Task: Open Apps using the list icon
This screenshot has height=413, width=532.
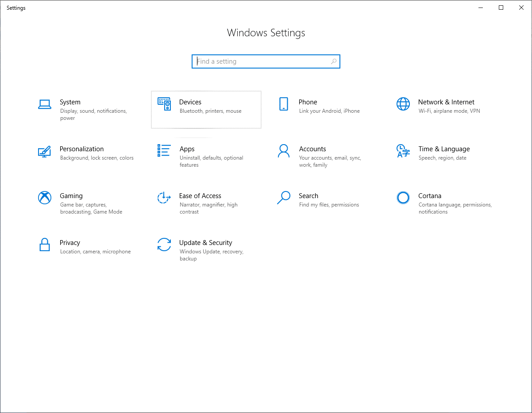Action: [x=164, y=150]
